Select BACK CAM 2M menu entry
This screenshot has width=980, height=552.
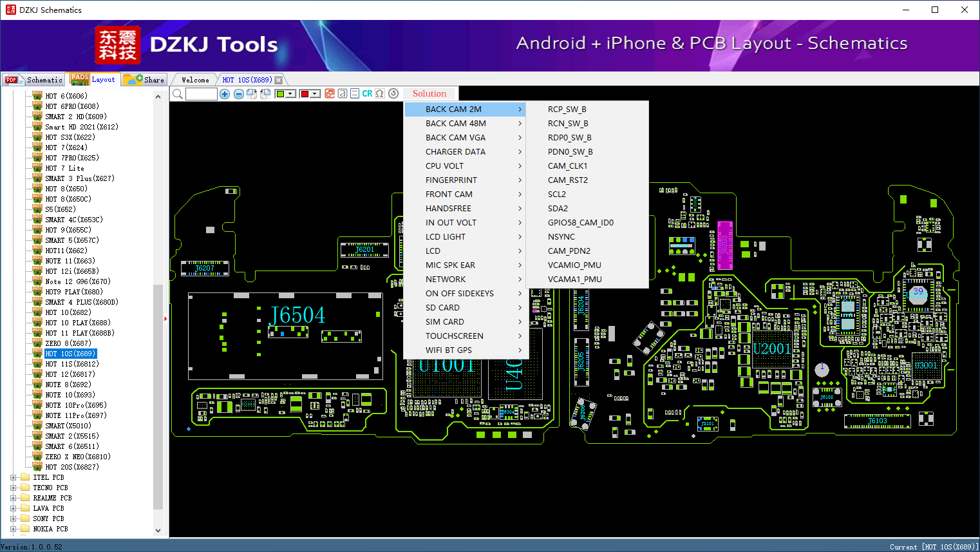466,109
